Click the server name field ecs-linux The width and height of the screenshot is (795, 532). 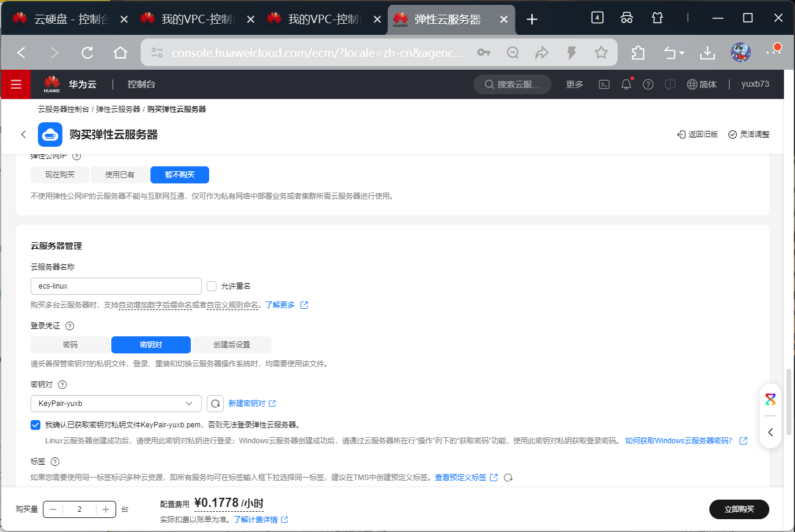116,286
